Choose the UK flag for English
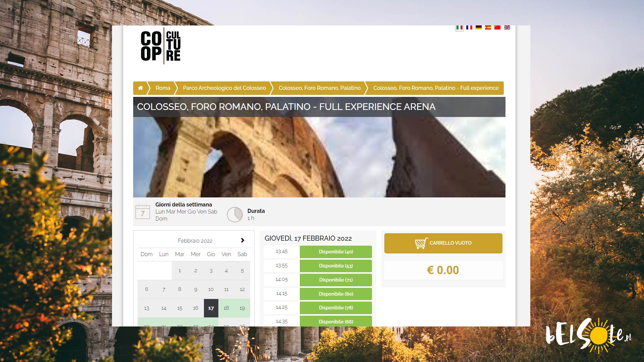This screenshot has height=362, width=644. pos(507,28)
